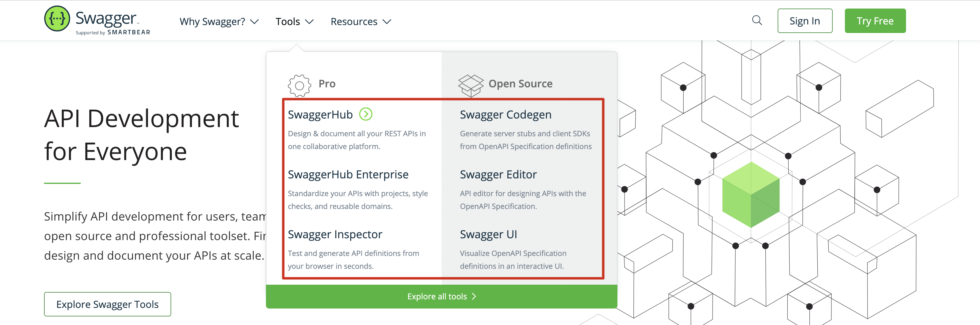Viewport: 980px width, 325px height.
Task: Open the search magnifier icon
Action: [x=757, y=21]
